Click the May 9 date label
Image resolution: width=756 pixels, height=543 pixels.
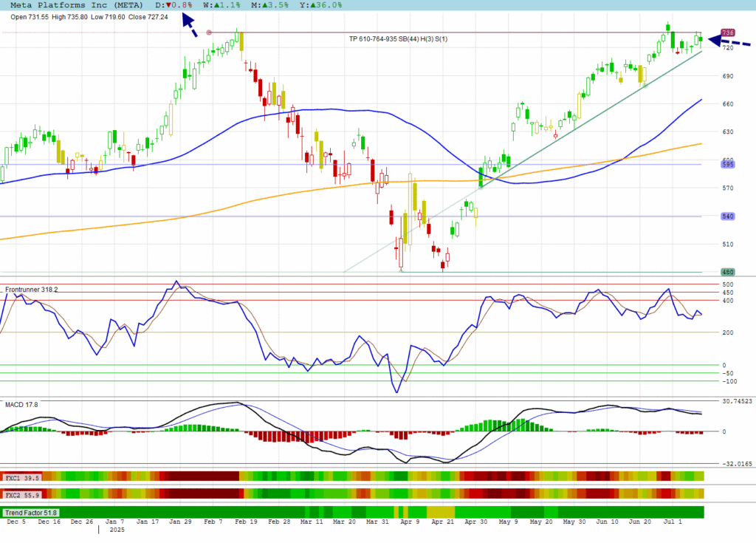tap(508, 522)
